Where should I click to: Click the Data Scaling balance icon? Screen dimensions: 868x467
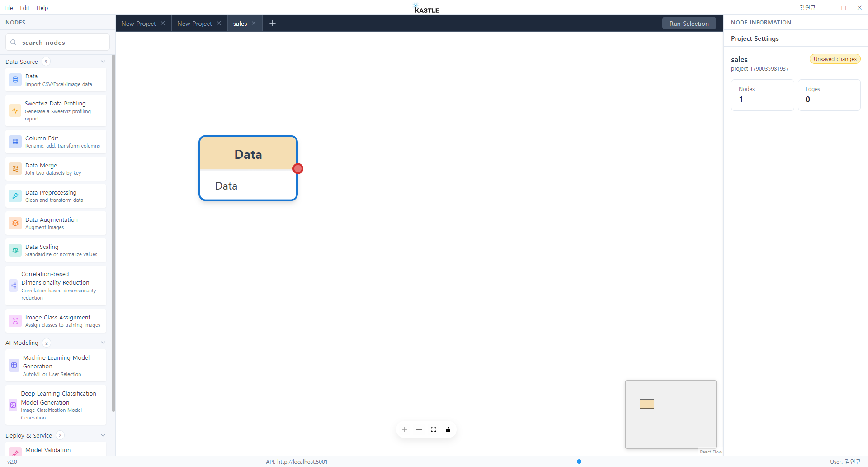coord(15,250)
